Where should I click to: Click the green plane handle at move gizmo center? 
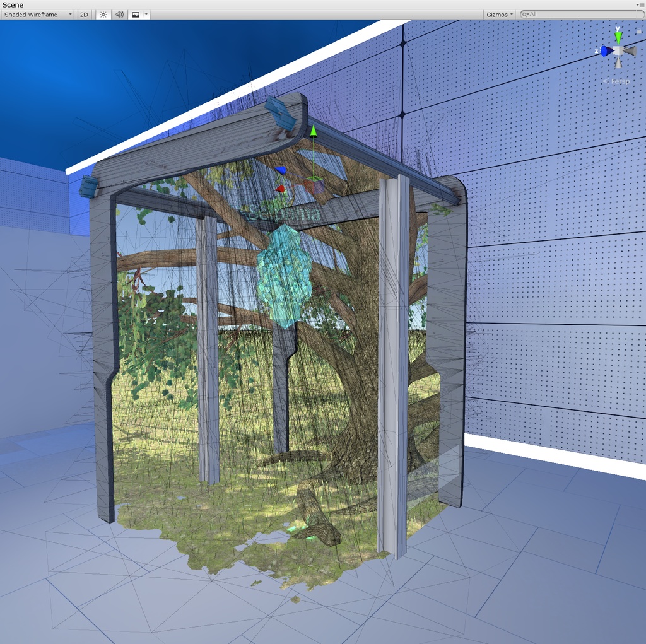[x=315, y=179]
